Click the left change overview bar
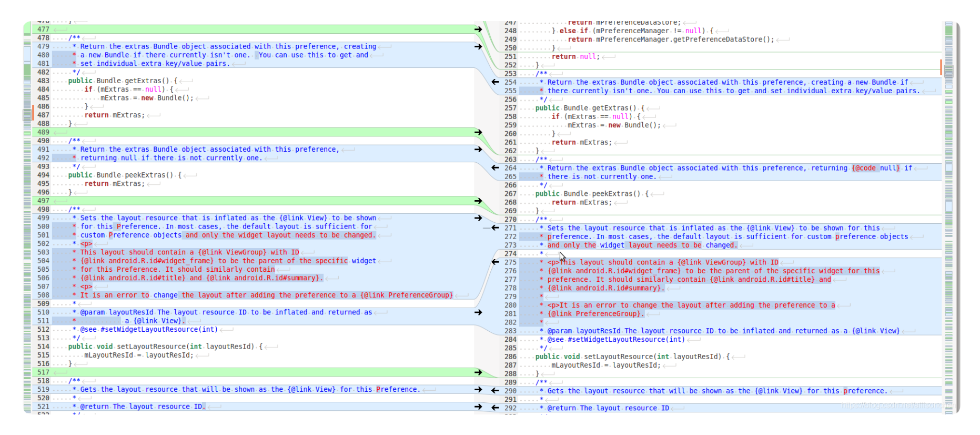 [27, 218]
